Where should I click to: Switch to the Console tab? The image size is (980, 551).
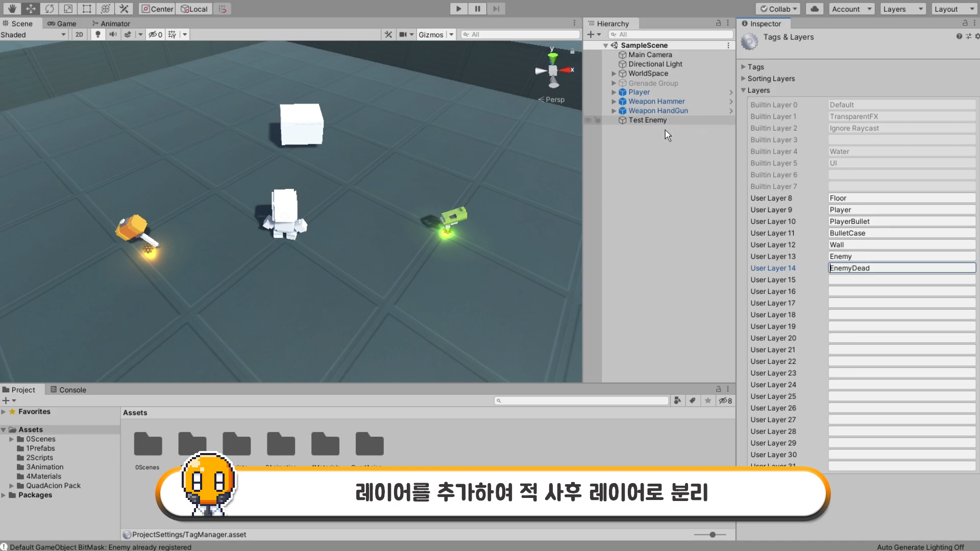pos(68,390)
